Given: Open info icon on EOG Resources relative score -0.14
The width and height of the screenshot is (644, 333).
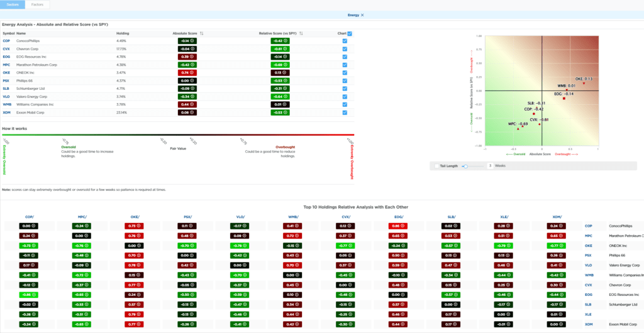Looking at the screenshot, I should 285,57.
